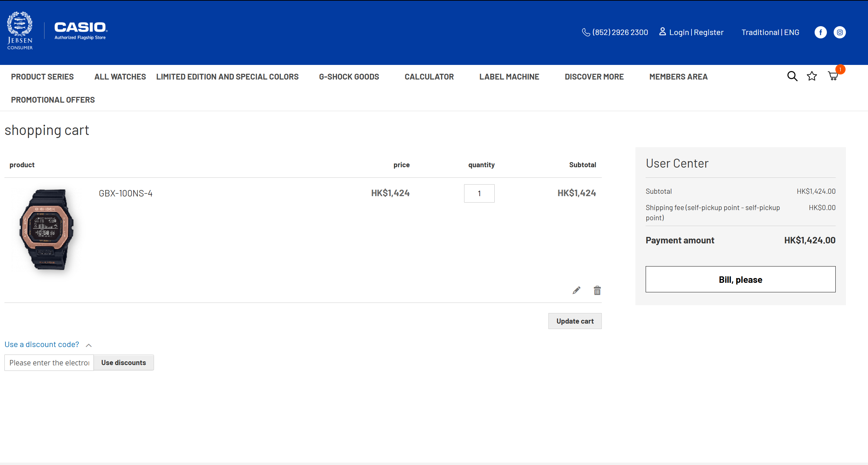
Task: Apply code with Use discounts button
Action: pos(123,363)
